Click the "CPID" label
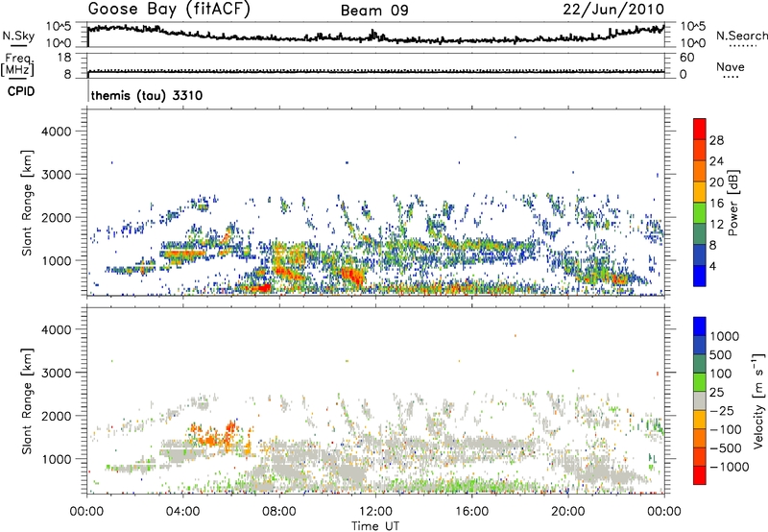Image resolution: width=768 pixels, height=532 pixels. (x=21, y=91)
